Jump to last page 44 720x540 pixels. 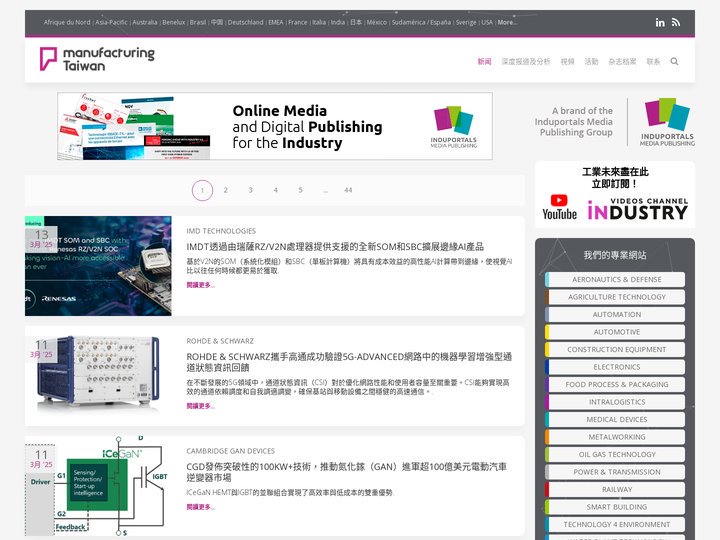pos(348,190)
